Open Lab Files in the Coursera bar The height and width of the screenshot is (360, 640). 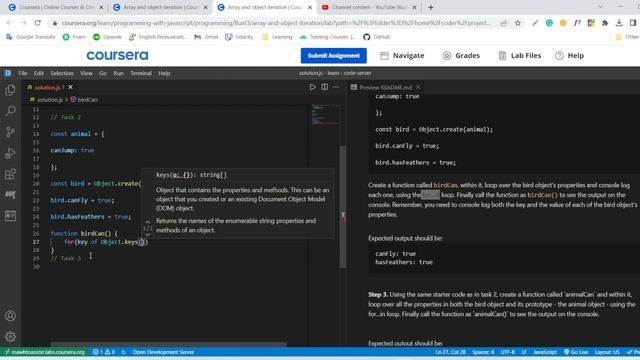tap(520, 56)
